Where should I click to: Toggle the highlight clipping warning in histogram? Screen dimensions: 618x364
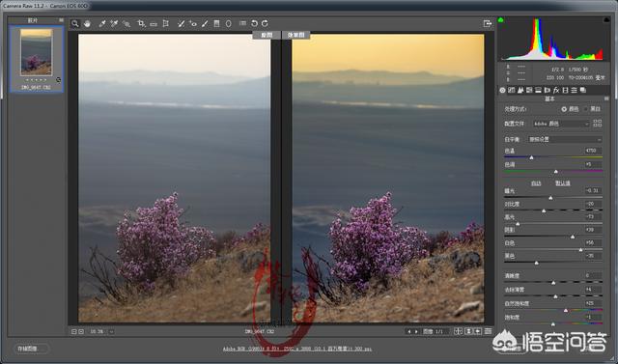coord(606,19)
